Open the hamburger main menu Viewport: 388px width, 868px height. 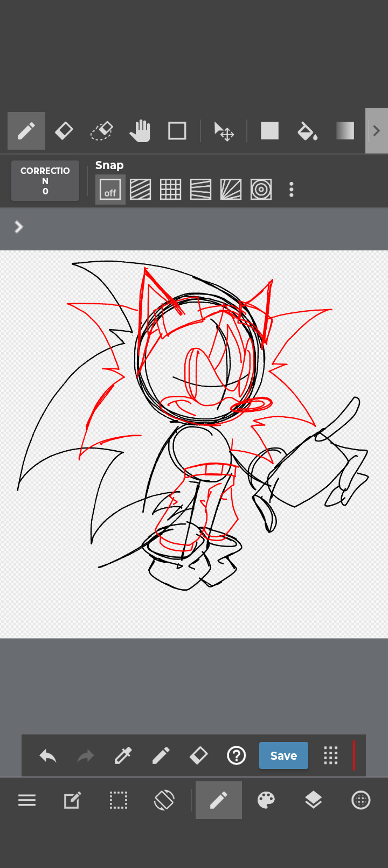point(27,801)
